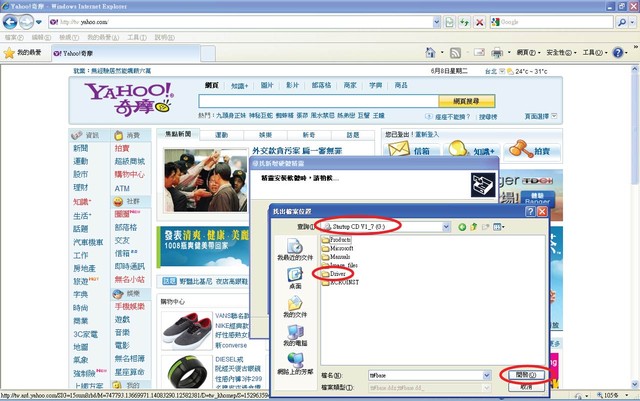This screenshot has height=401, width=640.
Task: Open the 檔名 filename combo dropdown arrow
Action: [487, 375]
